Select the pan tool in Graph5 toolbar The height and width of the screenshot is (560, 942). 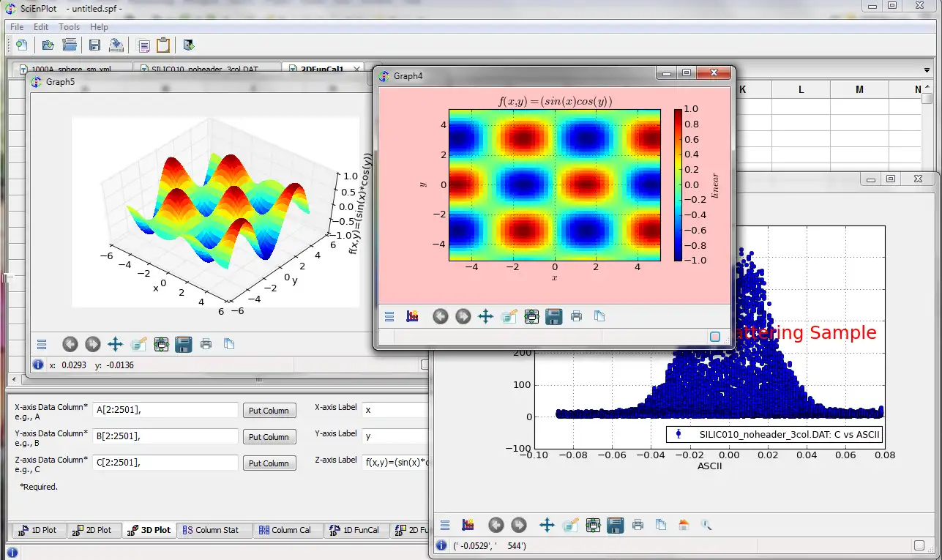pos(115,344)
